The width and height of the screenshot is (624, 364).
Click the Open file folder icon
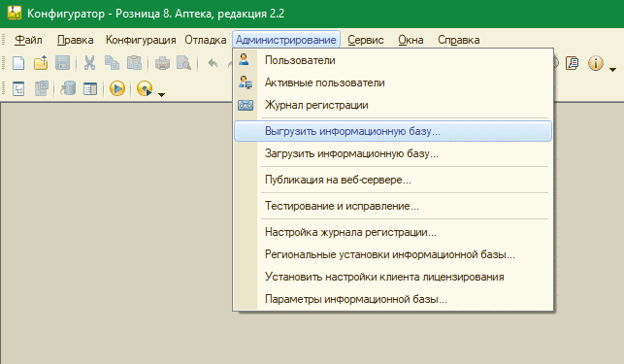[x=41, y=63]
